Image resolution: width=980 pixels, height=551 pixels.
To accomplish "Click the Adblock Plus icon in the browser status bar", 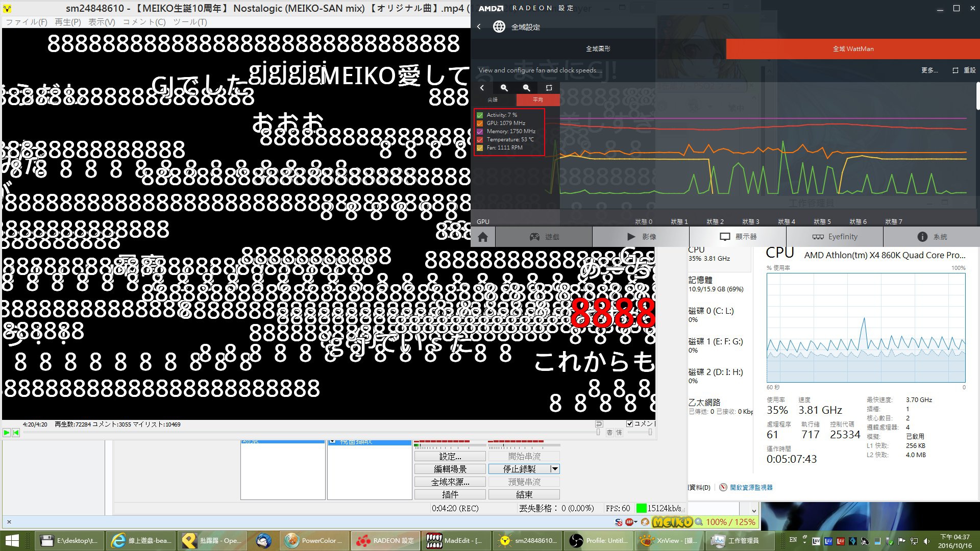I will 629,522.
